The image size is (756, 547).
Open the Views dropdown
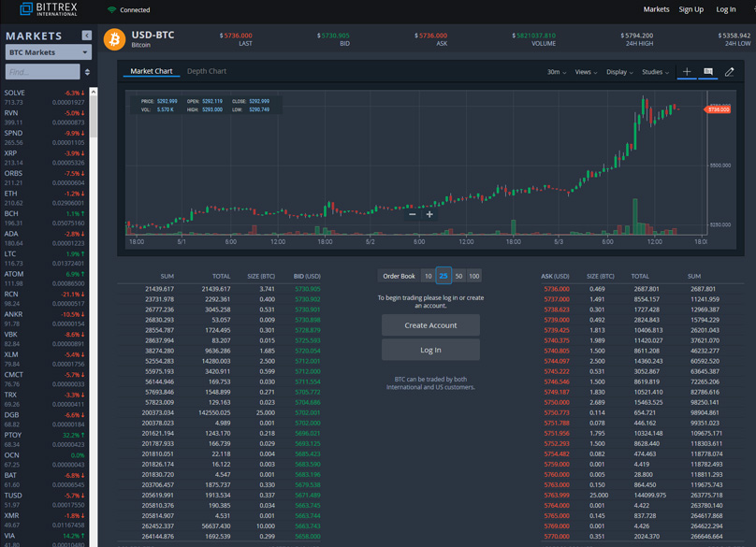tap(586, 72)
